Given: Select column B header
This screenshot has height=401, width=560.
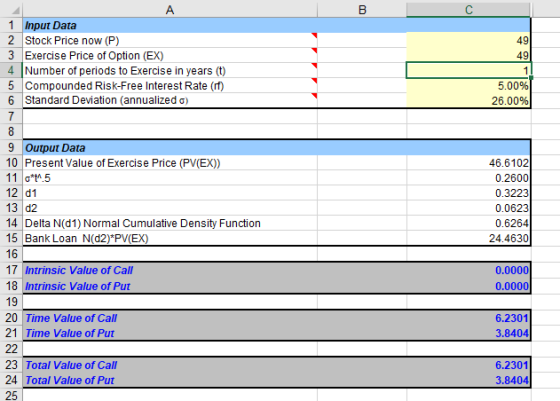Looking at the screenshot, I should tap(362, 10).
